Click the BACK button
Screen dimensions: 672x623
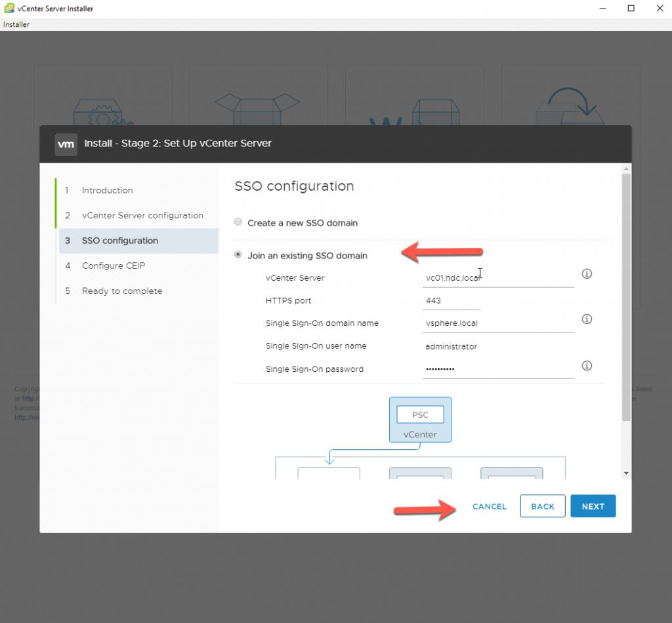point(543,506)
